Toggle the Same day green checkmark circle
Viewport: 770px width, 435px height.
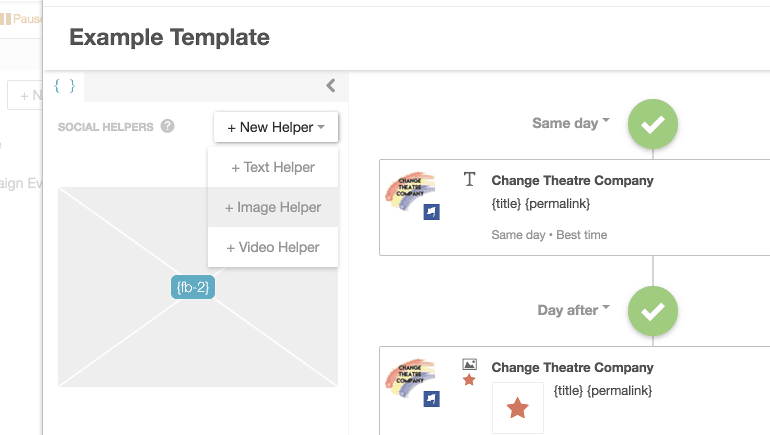[653, 124]
